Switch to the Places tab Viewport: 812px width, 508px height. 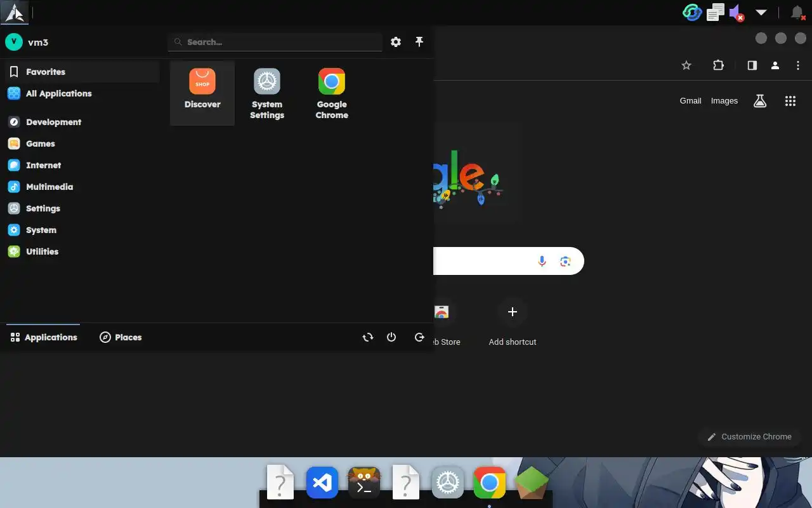(x=121, y=337)
